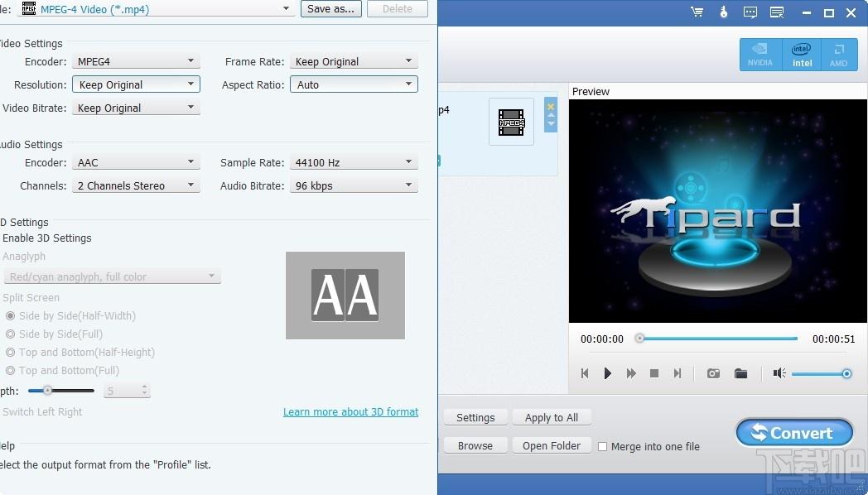
Task: Mute audio with the speaker icon
Action: (779, 373)
